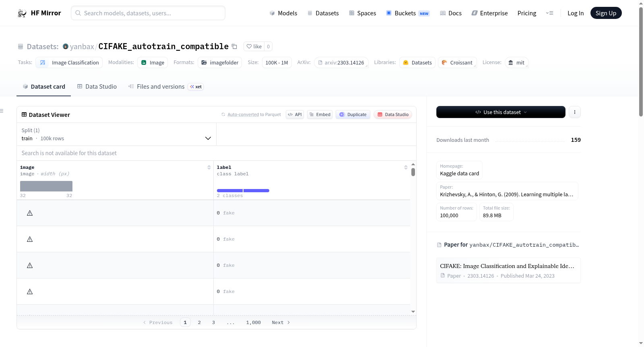This screenshot has width=644, height=347.
Task: Like the dataset with the heart button
Action: pos(254,46)
